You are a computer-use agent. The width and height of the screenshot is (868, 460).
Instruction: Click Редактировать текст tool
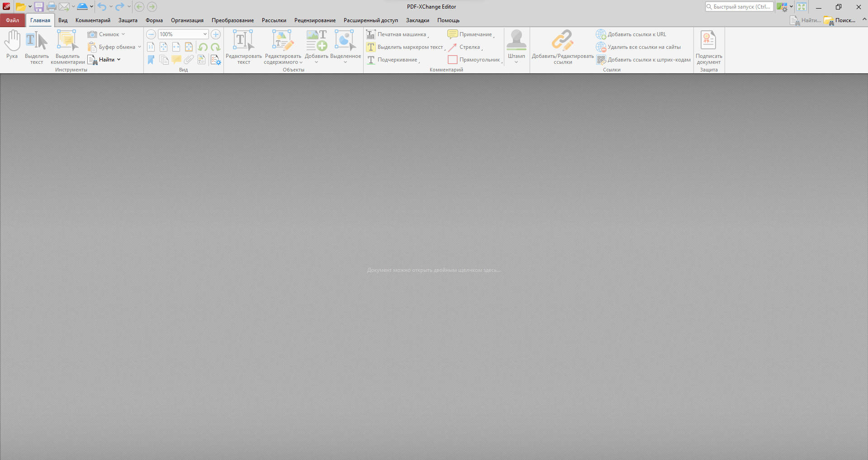tap(244, 47)
